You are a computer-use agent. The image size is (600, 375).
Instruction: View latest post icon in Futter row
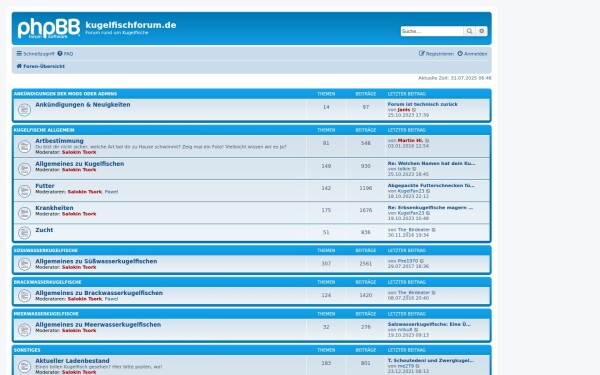click(428, 191)
